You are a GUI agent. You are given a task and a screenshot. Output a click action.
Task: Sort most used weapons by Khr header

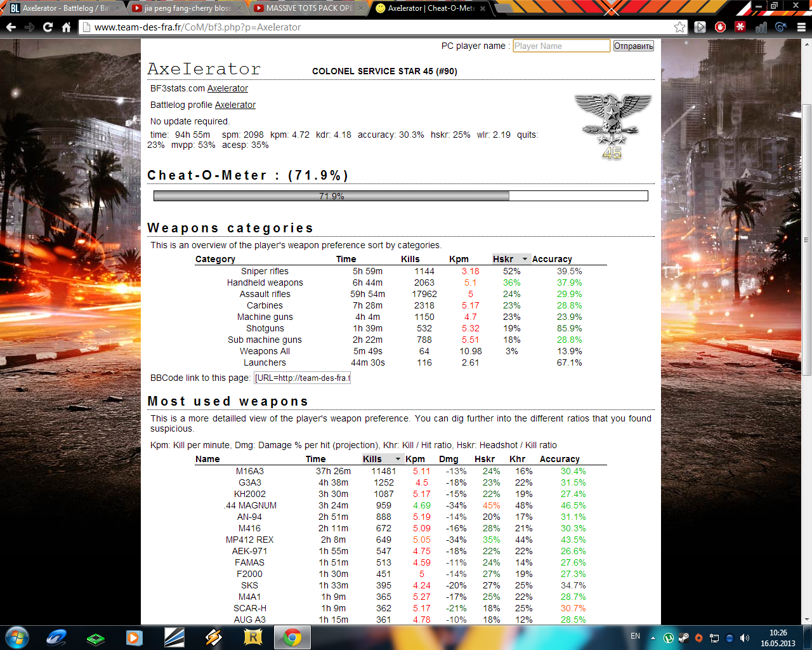click(x=517, y=459)
